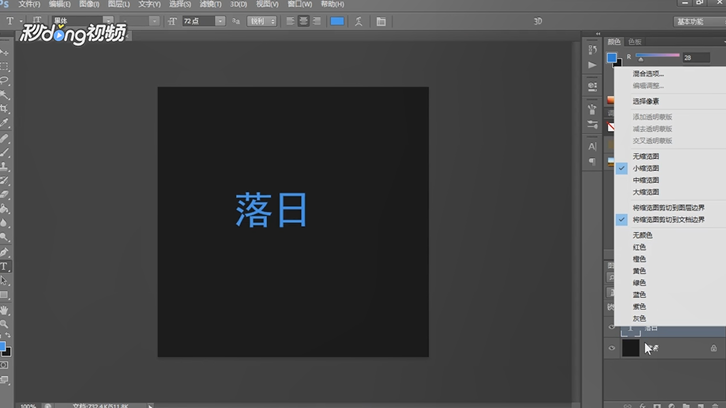
Task: Open the Character panel icon
Action: click(x=592, y=146)
